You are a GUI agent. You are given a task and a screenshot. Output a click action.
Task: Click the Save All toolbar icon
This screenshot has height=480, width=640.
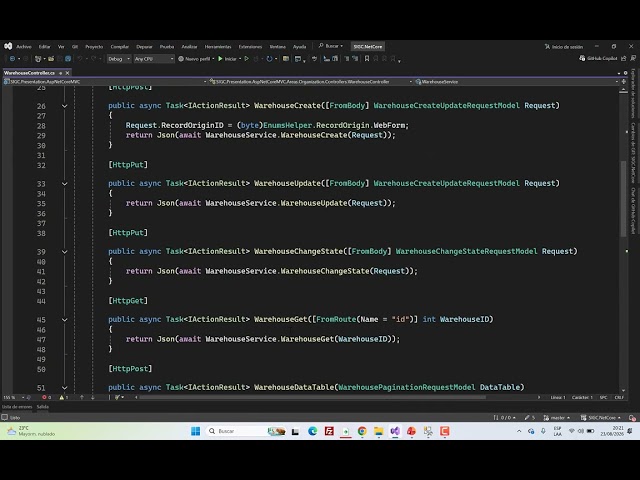point(68,59)
